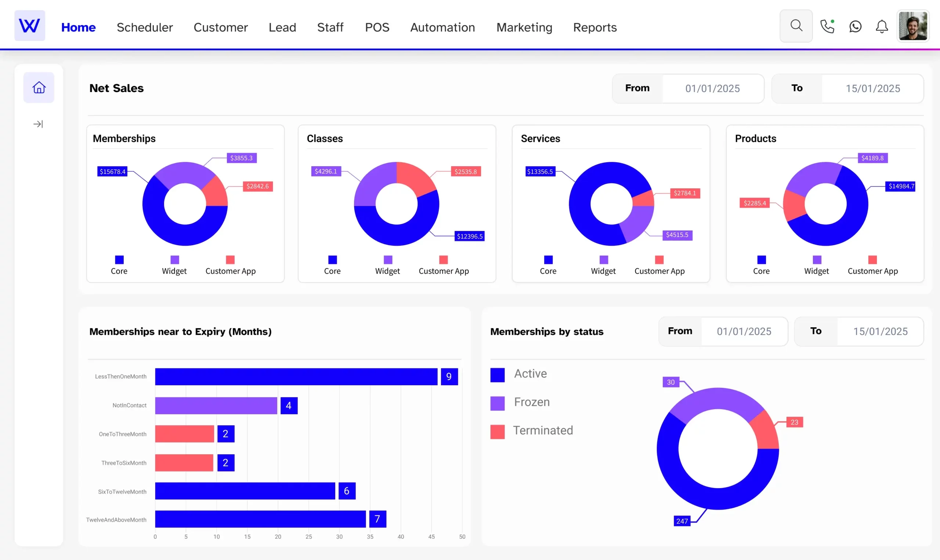Viewport: 940px width, 560px height.
Task: Select the Reports menu item
Action: coord(595,27)
